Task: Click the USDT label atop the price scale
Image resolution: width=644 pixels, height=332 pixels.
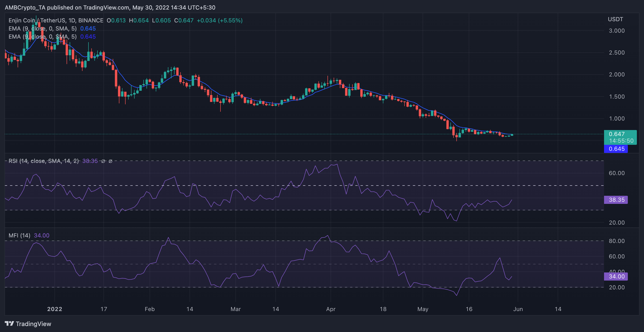Action: pos(616,19)
